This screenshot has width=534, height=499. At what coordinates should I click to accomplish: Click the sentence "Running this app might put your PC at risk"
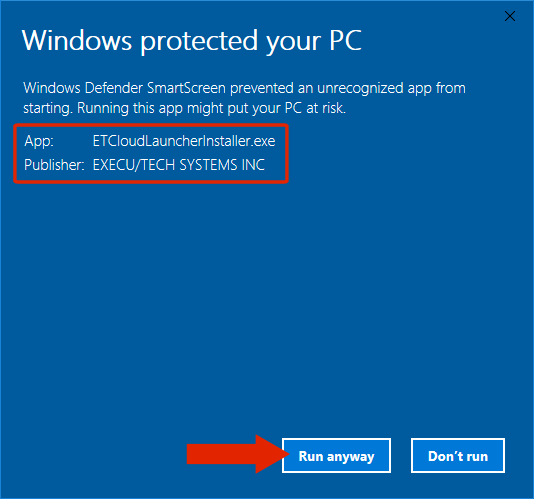[210, 109]
